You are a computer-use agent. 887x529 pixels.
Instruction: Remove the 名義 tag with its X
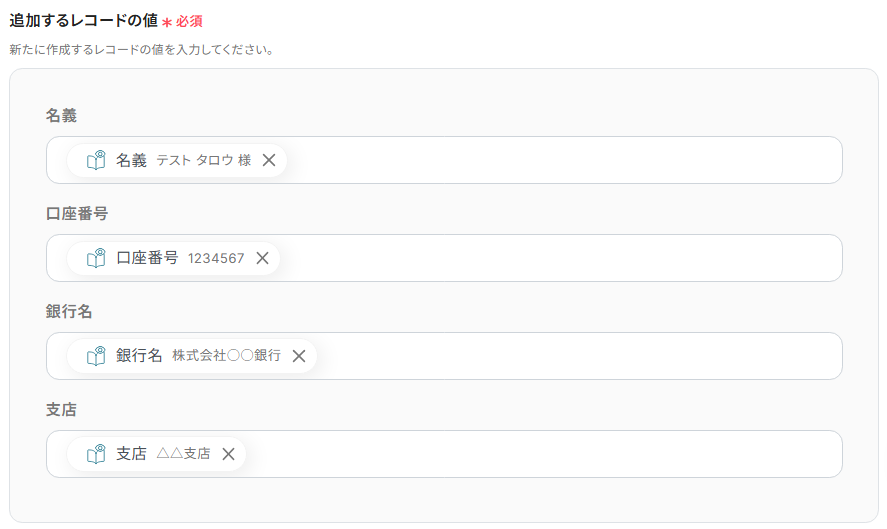[x=269, y=160]
